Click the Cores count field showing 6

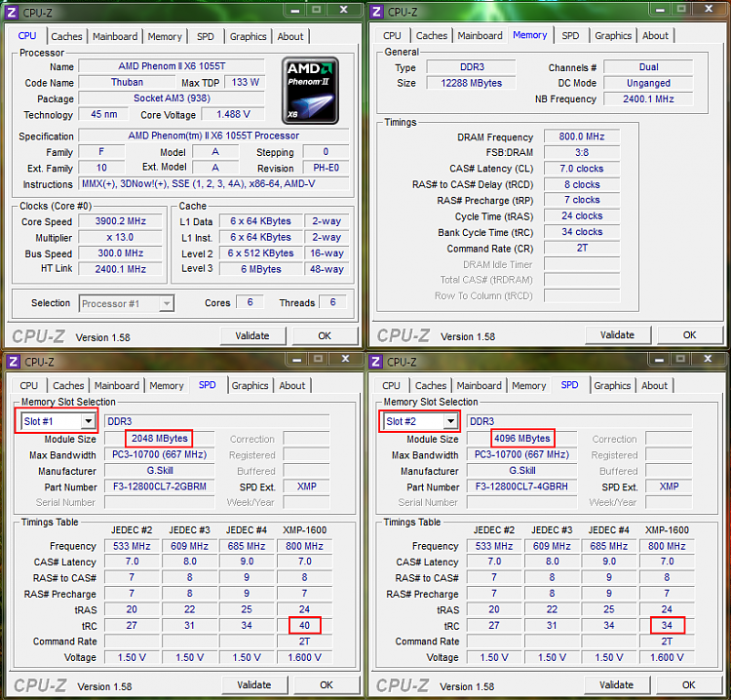point(250,302)
